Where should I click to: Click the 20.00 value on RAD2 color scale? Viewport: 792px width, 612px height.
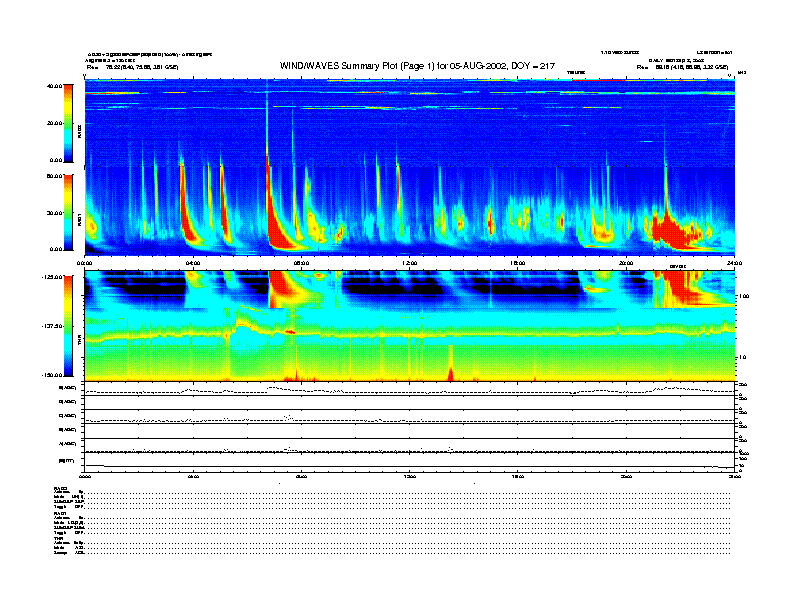54,123
